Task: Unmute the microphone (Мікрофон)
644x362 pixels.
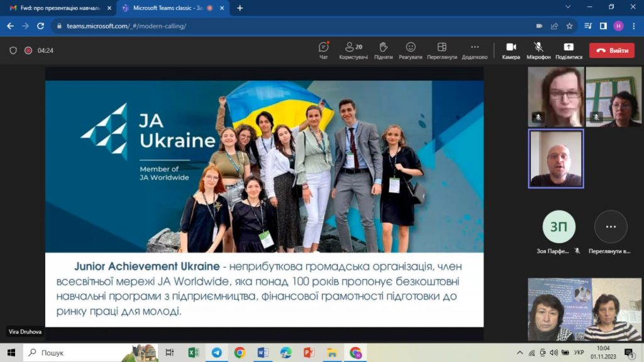Action: (538, 50)
